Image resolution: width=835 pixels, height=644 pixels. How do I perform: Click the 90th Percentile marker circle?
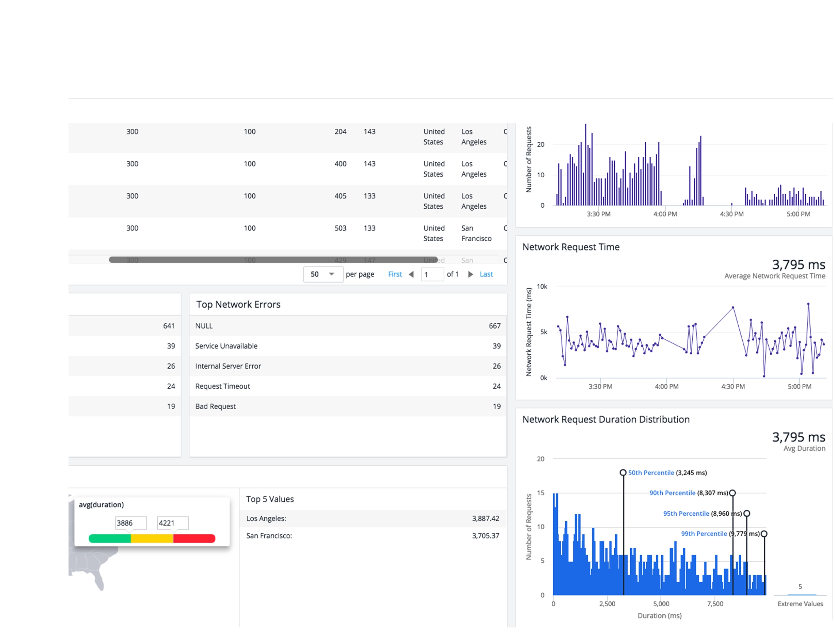click(732, 493)
